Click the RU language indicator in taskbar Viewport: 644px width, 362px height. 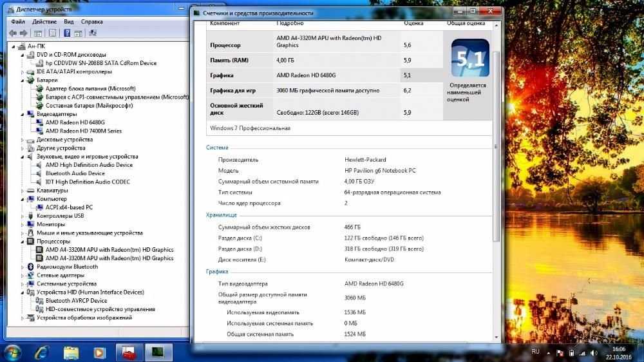[535, 352]
